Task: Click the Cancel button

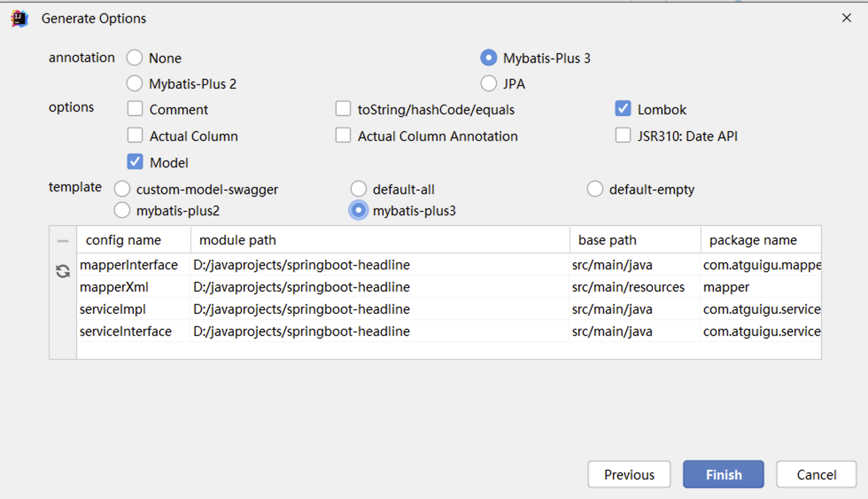Action: (x=816, y=475)
